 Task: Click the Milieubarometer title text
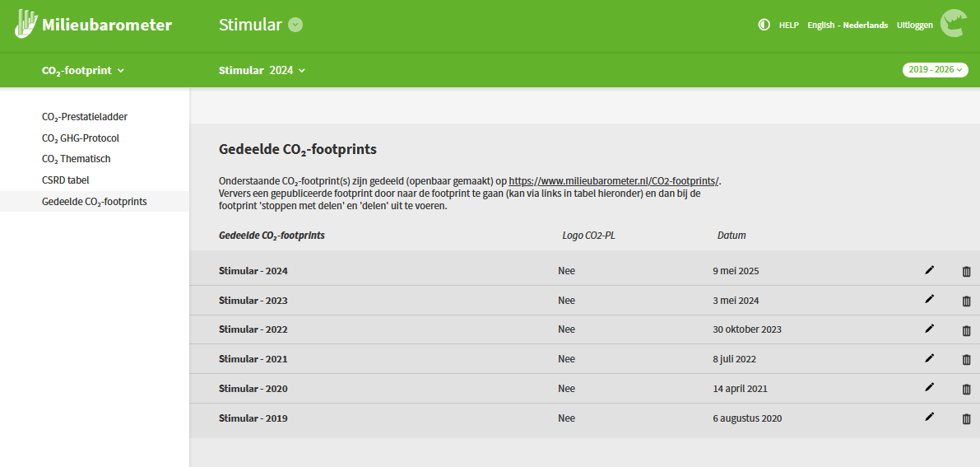(107, 25)
